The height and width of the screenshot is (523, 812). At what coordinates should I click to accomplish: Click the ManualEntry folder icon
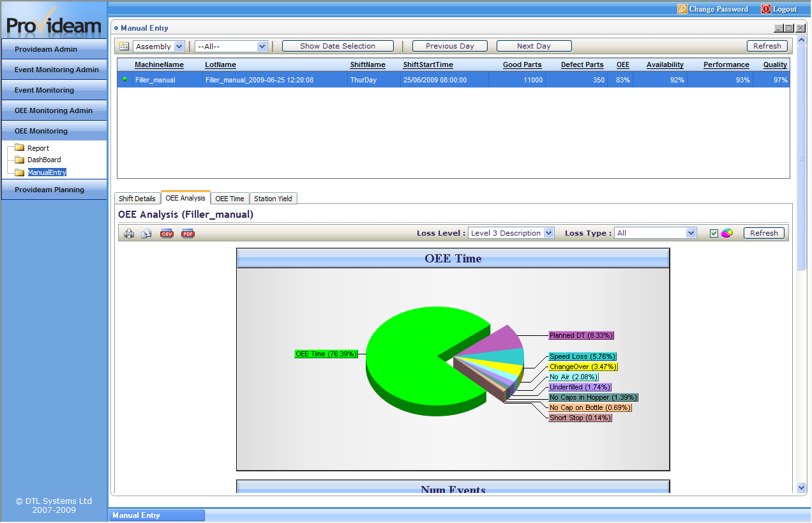pyautogui.click(x=19, y=172)
